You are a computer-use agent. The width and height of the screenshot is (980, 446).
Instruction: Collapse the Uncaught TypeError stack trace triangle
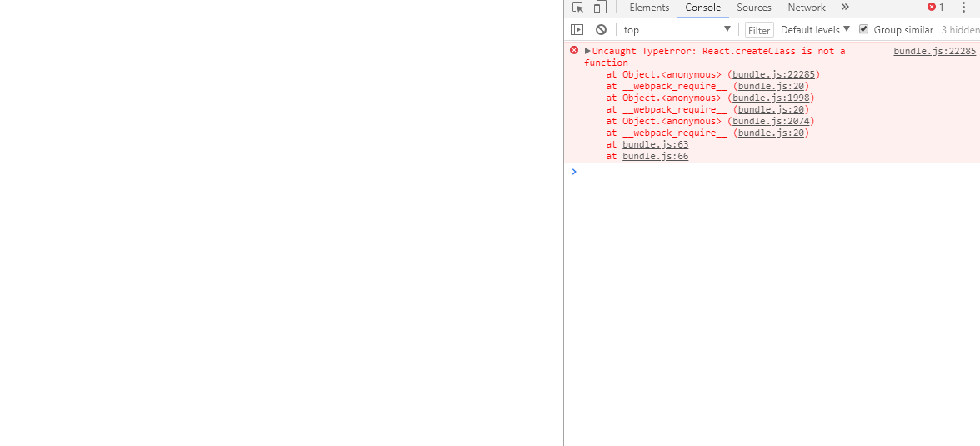587,51
